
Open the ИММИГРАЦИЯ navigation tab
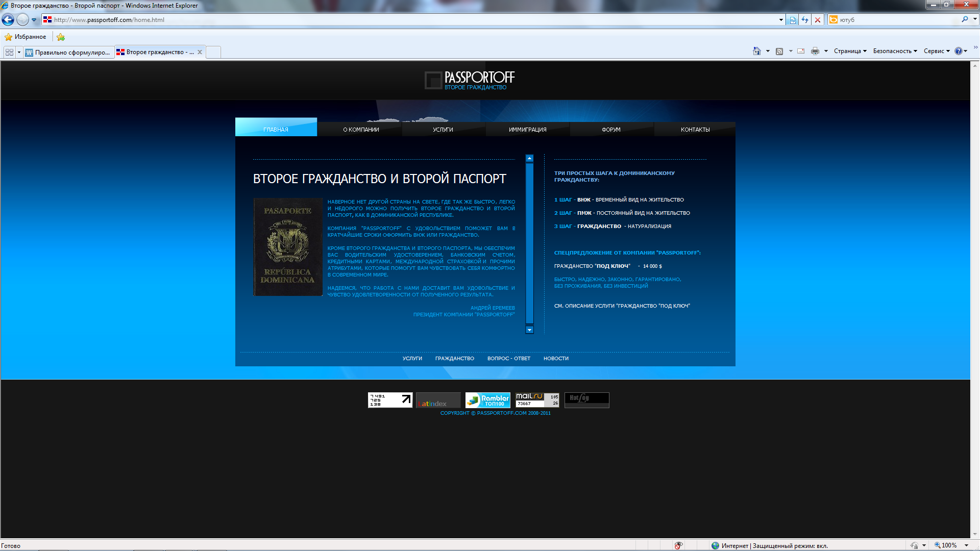[527, 130]
